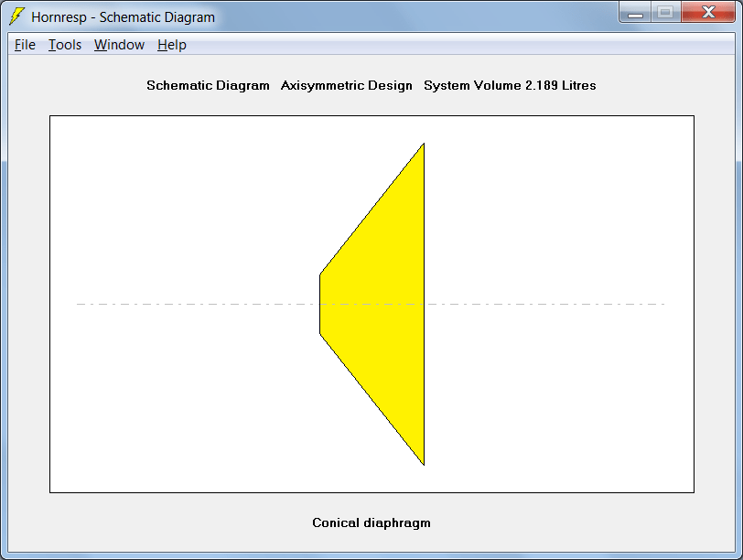Image resolution: width=743 pixels, height=560 pixels.
Task: Click the 'System Volume 2.189 Litres' text
Action: pyautogui.click(x=510, y=85)
